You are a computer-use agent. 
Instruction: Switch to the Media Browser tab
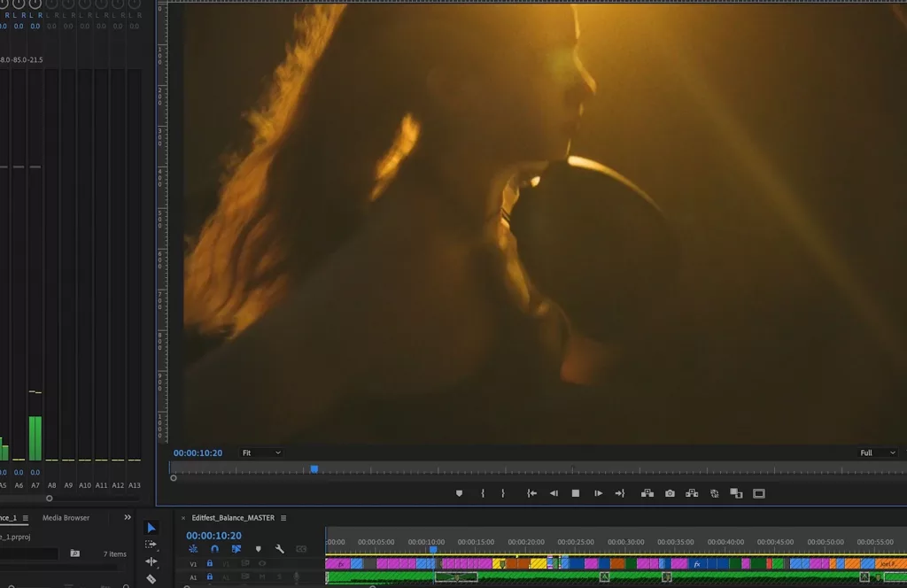(x=66, y=517)
